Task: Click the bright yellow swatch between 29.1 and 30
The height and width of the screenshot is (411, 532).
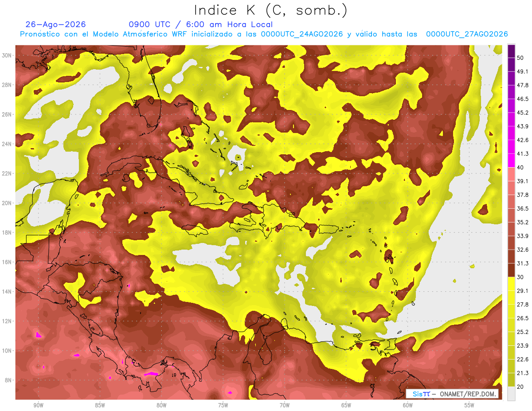Action: tap(511, 284)
